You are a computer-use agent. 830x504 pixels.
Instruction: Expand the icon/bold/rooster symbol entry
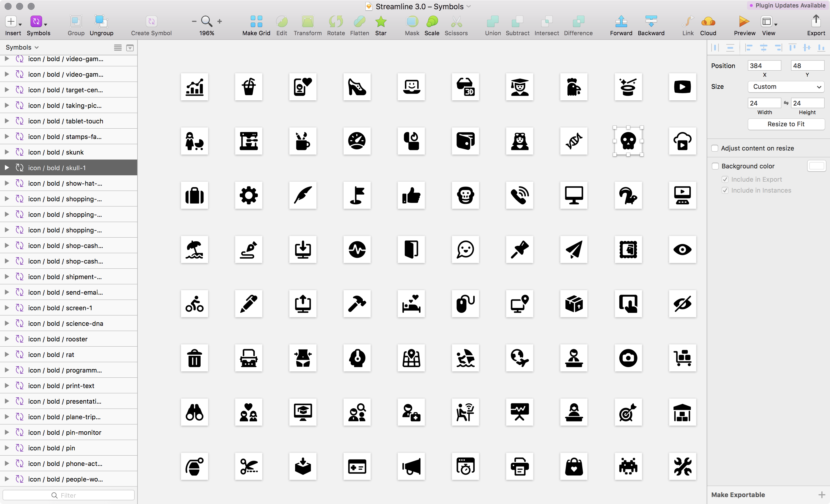[7, 339]
